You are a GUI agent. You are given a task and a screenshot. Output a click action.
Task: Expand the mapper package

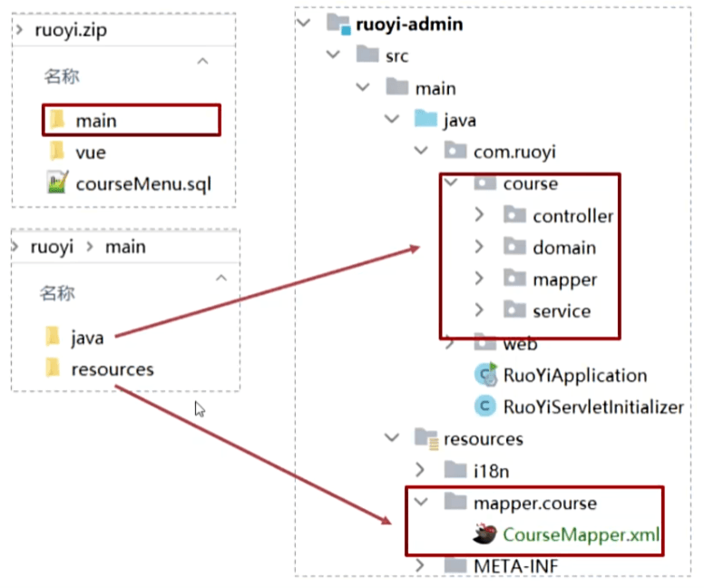479,279
